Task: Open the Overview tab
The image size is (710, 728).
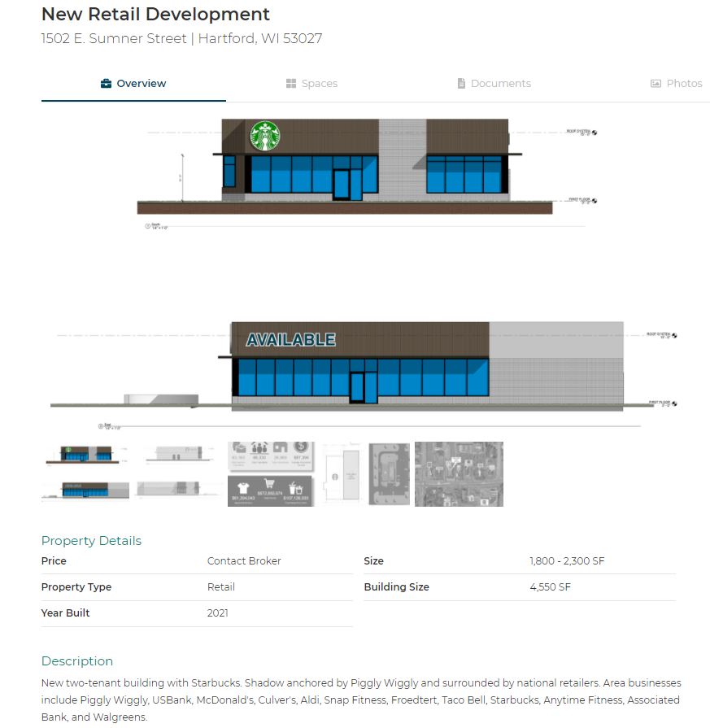Action: tap(133, 84)
